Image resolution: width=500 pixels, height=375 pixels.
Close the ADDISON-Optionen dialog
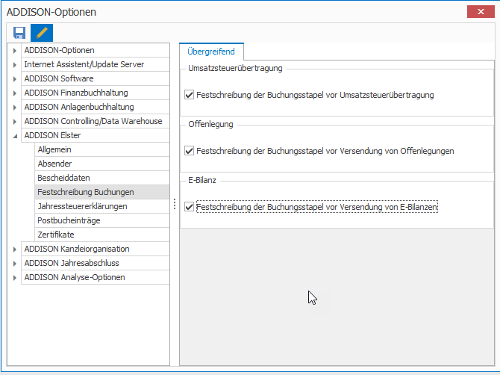(x=481, y=12)
